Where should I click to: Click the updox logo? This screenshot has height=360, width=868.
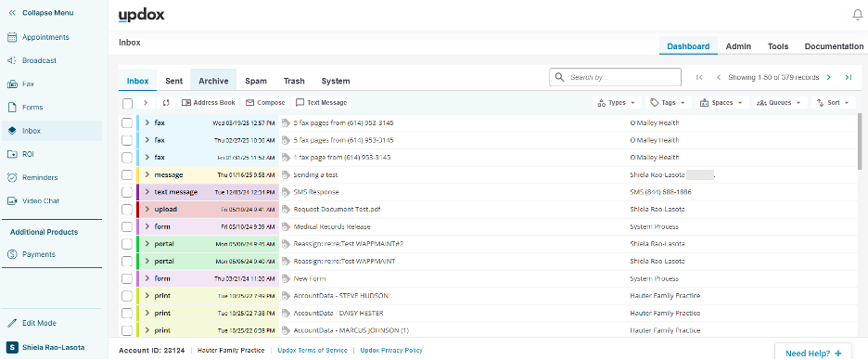point(141,15)
